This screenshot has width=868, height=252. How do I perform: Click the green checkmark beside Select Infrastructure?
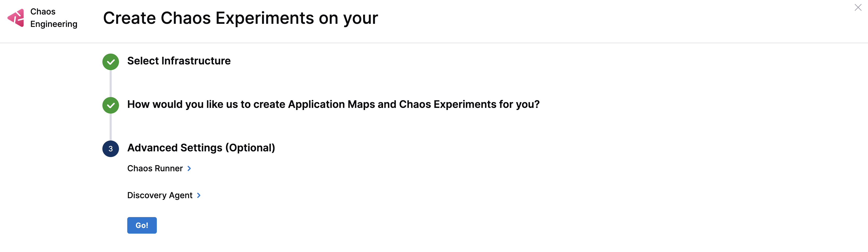coord(110,62)
